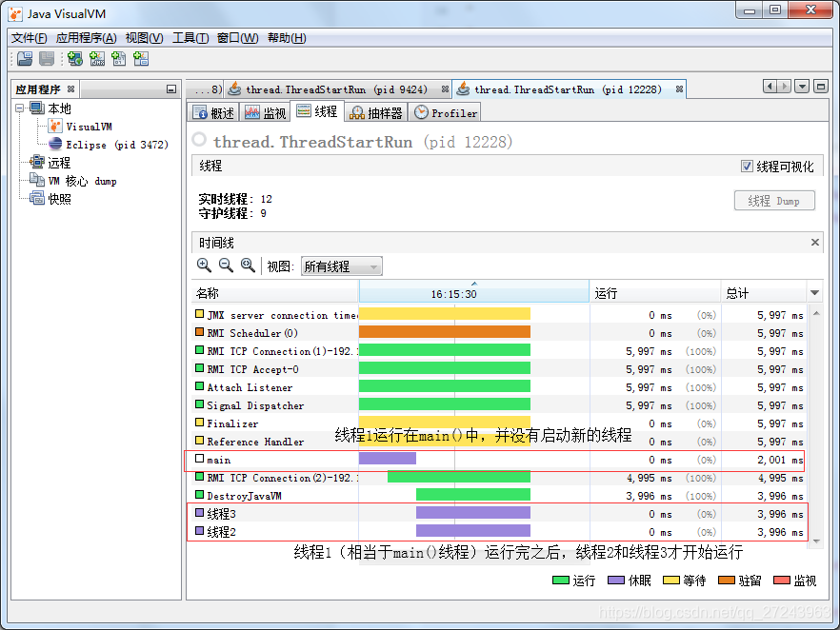Open the 视图 所有线程 combo box
This screenshot has width=840, height=630.
[x=342, y=266]
